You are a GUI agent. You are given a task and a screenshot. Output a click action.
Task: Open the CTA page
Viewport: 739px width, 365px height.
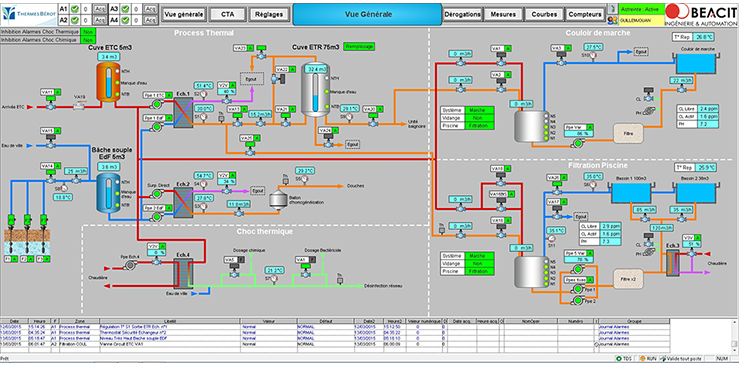(x=228, y=14)
